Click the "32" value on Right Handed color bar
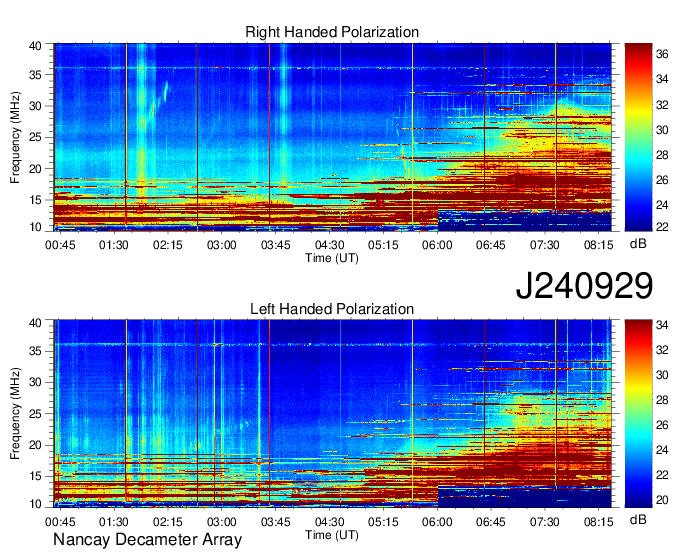Viewport: 680px width, 552px height. [662, 105]
